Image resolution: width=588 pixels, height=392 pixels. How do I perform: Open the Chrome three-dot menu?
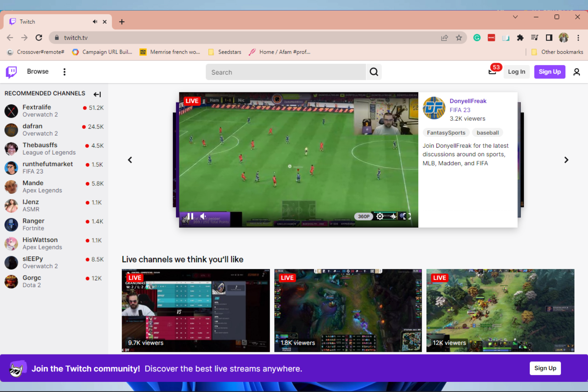(x=578, y=38)
